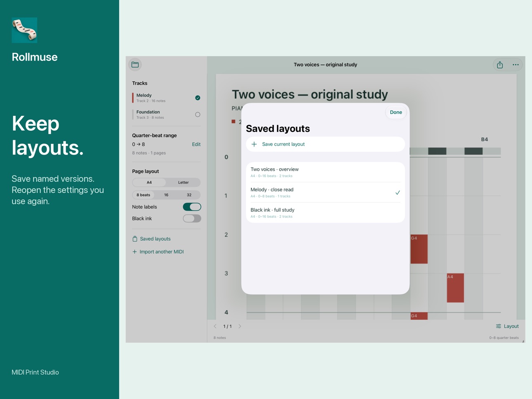The width and height of the screenshot is (532, 399).
Task: Click the upper G4 note block
Action: click(x=419, y=249)
